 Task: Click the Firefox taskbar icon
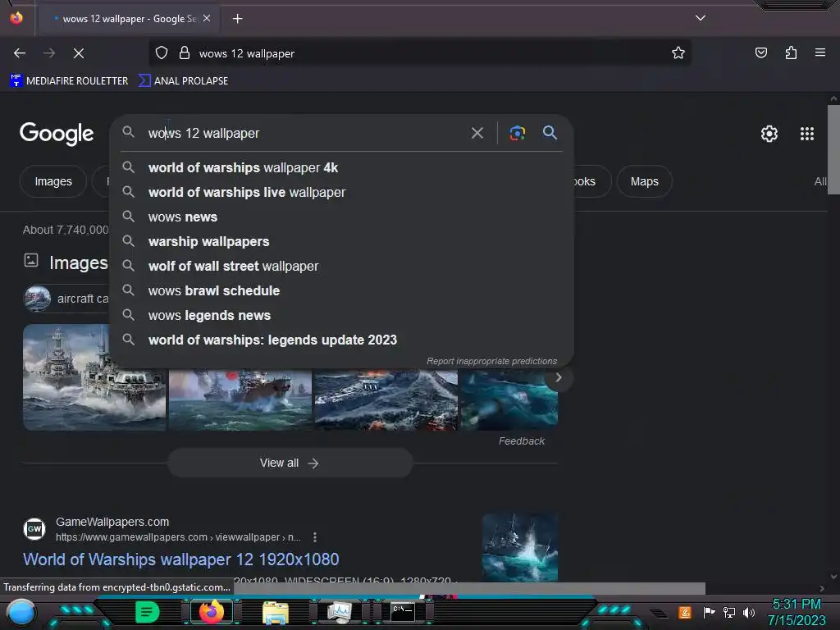pyautogui.click(x=211, y=612)
